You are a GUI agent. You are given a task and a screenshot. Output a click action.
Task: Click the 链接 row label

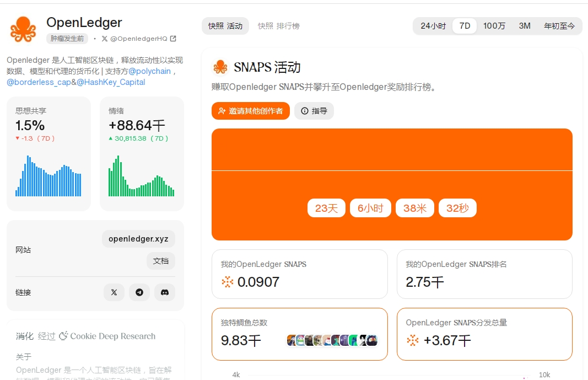pos(23,292)
